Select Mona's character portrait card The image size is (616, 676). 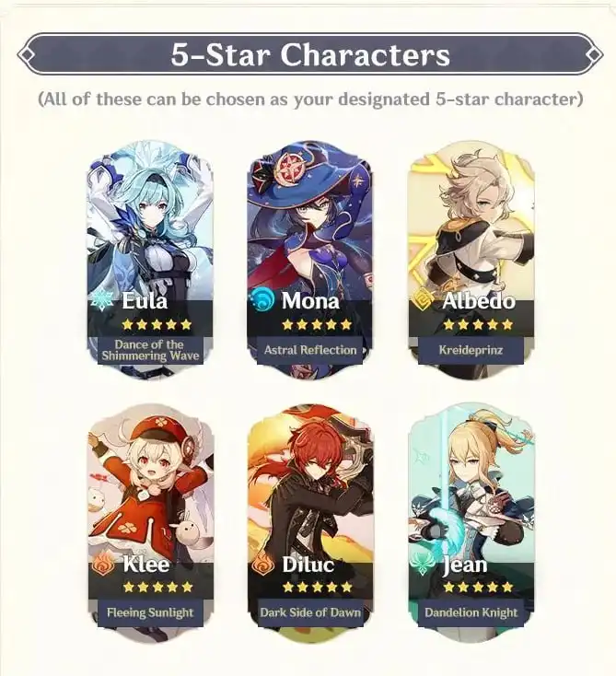click(310, 260)
